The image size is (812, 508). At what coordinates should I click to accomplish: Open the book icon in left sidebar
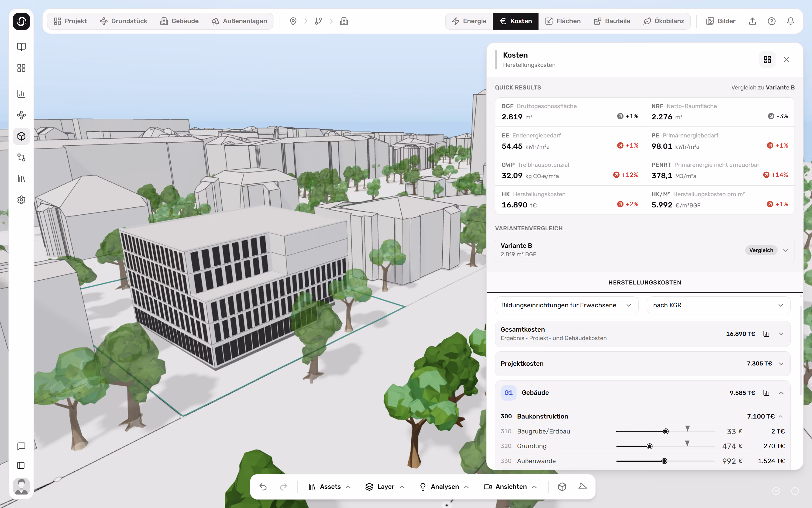point(21,47)
